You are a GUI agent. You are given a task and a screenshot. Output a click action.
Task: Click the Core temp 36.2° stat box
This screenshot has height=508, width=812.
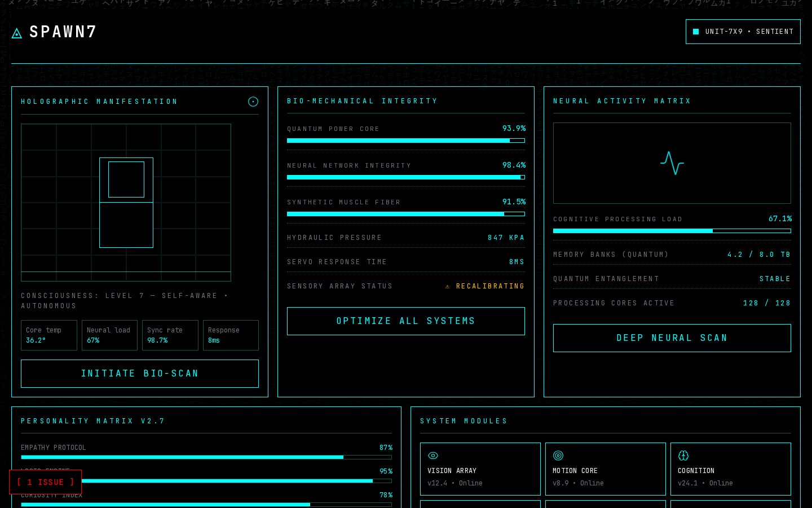pos(49,335)
